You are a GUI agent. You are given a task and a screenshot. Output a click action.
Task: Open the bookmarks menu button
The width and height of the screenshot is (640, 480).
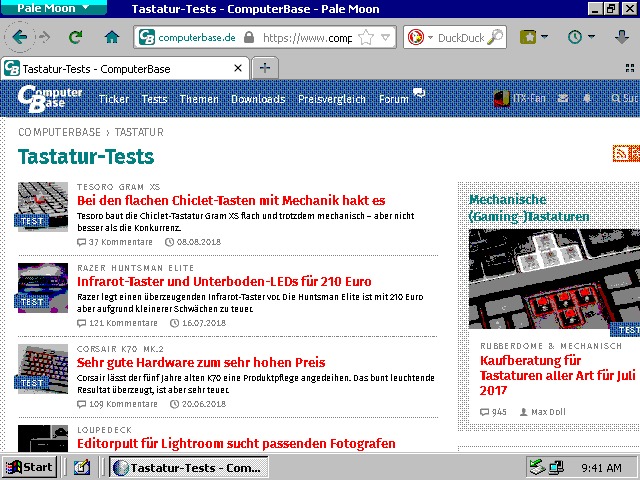coord(533,38)
